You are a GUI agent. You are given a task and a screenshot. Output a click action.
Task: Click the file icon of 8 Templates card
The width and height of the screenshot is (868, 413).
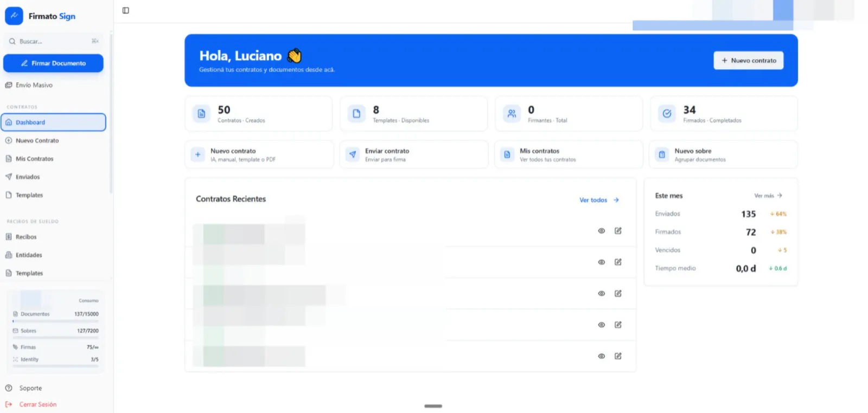(x=356, y=114)
